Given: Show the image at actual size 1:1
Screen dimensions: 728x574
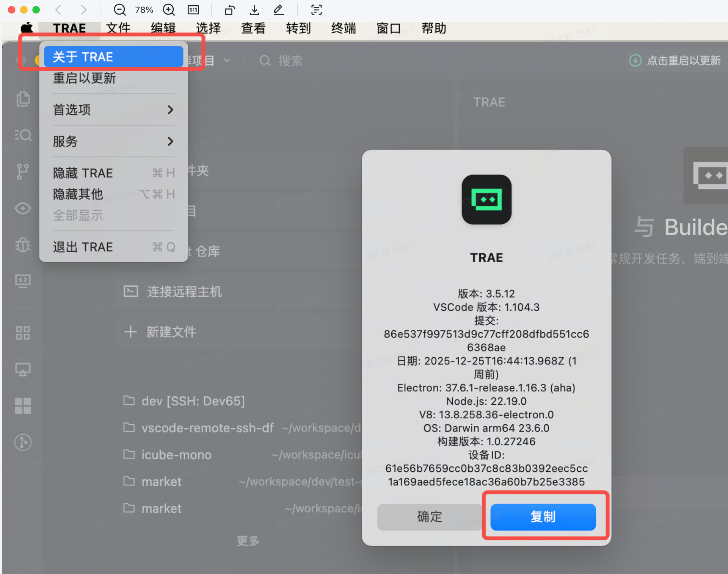Looking at the screenshot, I should tap(193, 10).
